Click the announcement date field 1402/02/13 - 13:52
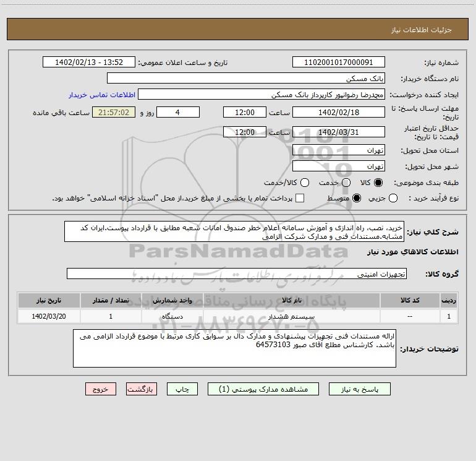Image resolution: width=476 pixels, height=461 pixels. 89,62
